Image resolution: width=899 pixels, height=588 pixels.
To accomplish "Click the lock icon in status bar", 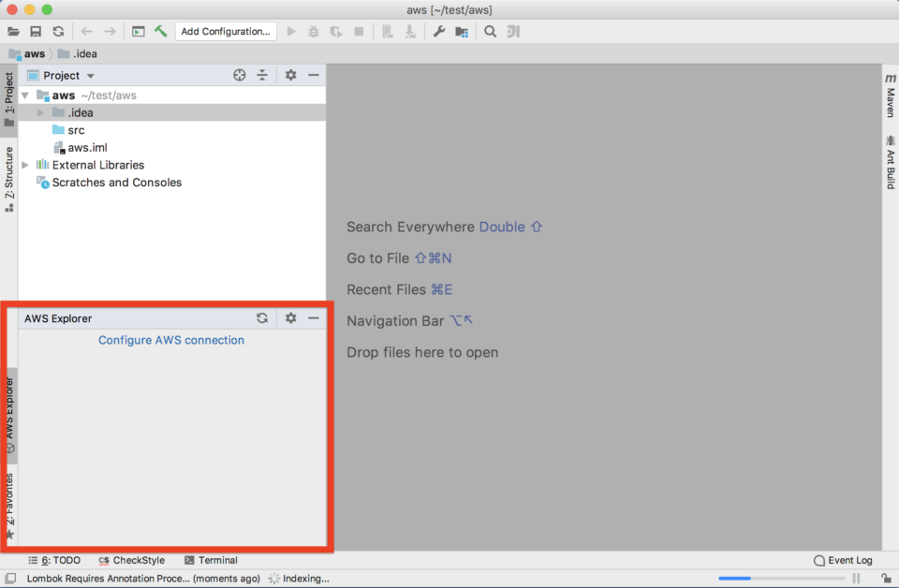I will click(x=887, y=579).
